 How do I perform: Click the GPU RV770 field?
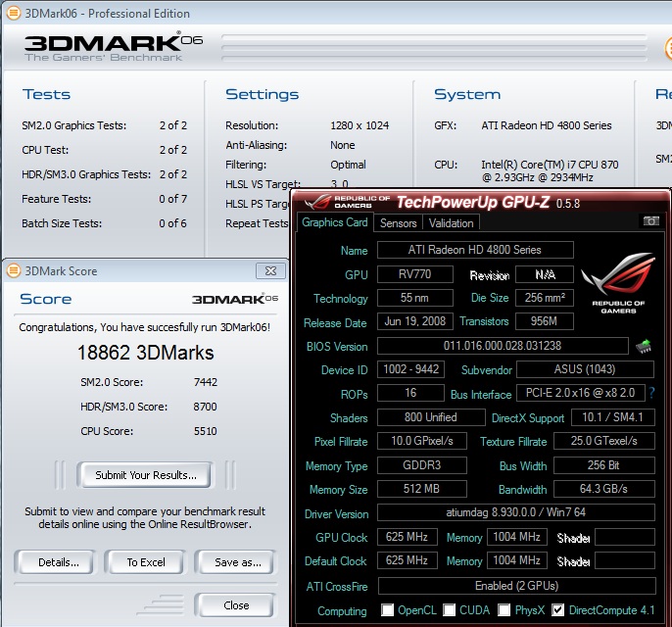[x=415, y=274]
